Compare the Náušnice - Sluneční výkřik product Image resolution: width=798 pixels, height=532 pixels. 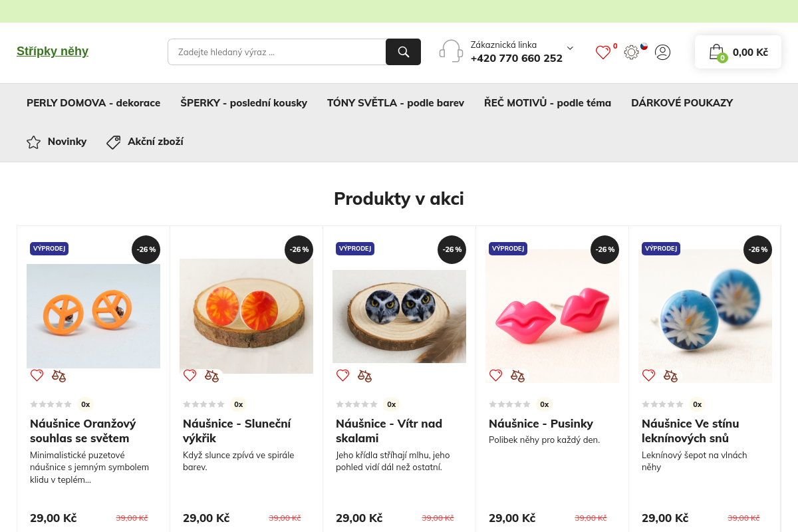(x=211, y=376)
